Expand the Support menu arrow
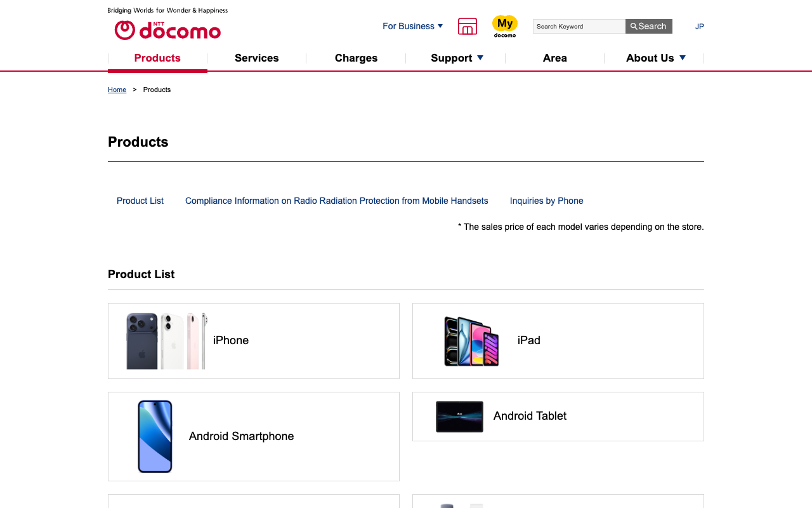Viewport: 812px width, 508px height. [x=480, y=58]
